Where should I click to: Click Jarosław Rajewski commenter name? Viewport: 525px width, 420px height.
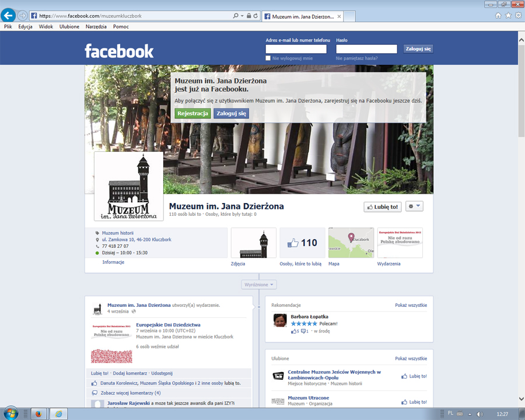coord(128,403)
